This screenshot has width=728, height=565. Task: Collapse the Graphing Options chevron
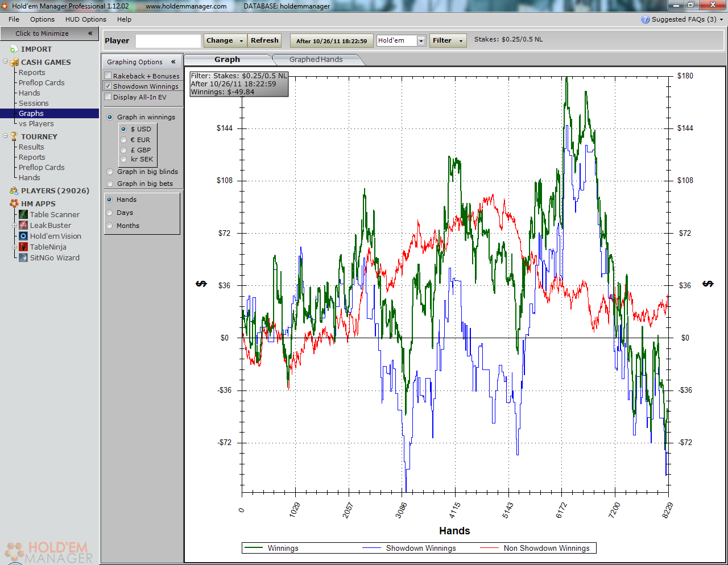tap(173, 62)
